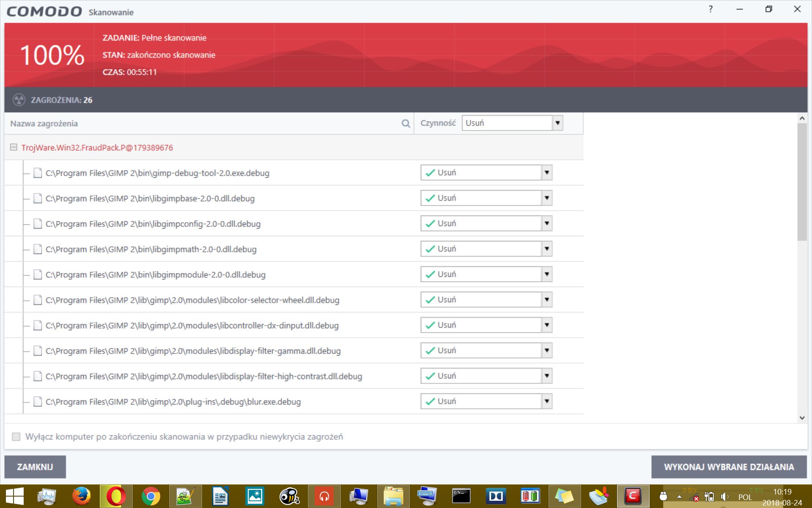Screen dimensions: 812x508
Task: Open Opera browser from the taskbar
Action: point(116,496)
